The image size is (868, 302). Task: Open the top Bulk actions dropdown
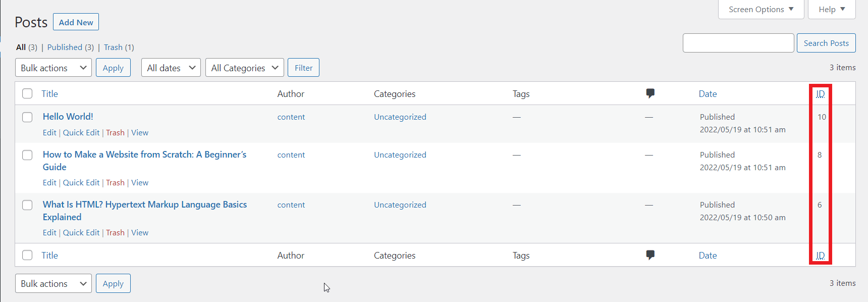(x=53, y=68)
